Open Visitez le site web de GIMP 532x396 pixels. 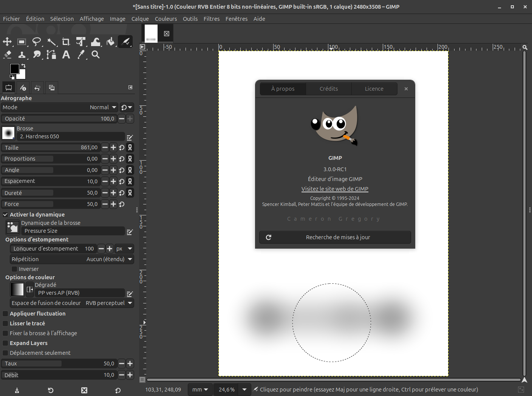click(x=335, y=189)
